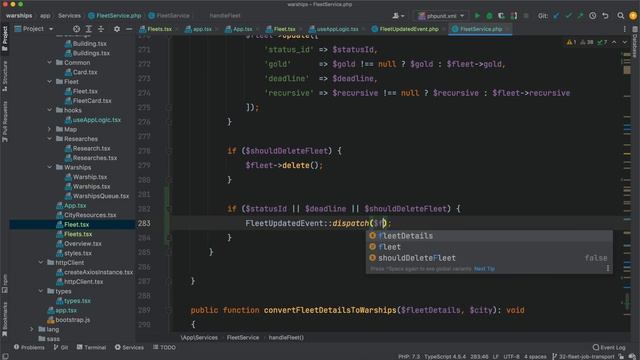640x360 pixels.
Task: Run the phpunit.xml configuration
Action: pos(477,16)
